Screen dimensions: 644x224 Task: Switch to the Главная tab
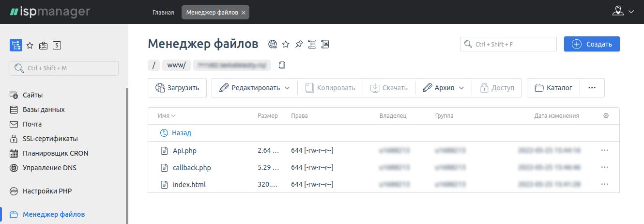163,13
